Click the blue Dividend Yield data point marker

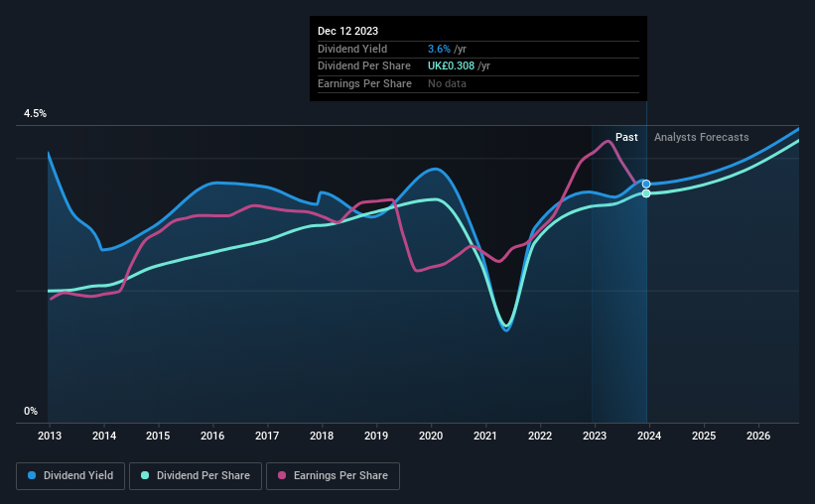click(646, 184)
